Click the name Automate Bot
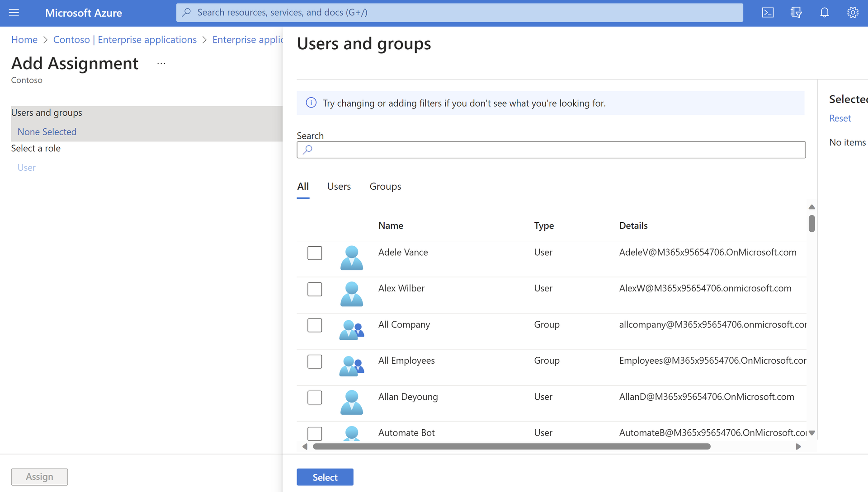Image resolution: width=868 pixels, height=492 pixels. pyautogui.click(x=406, y=433)
